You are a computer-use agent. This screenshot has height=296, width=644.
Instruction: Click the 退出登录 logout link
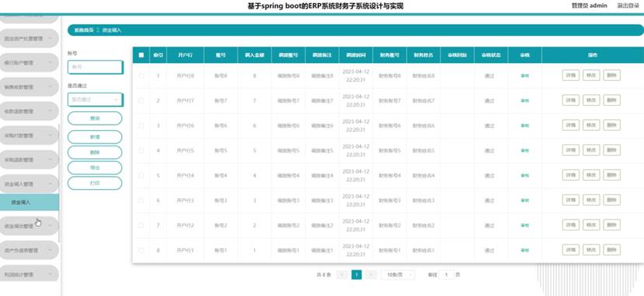[628, 5]
